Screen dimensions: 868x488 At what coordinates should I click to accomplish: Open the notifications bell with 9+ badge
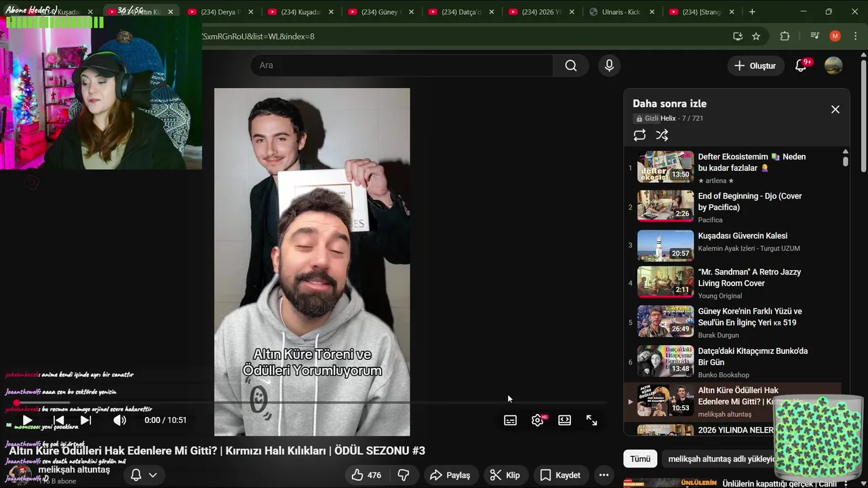pos(801,65)
